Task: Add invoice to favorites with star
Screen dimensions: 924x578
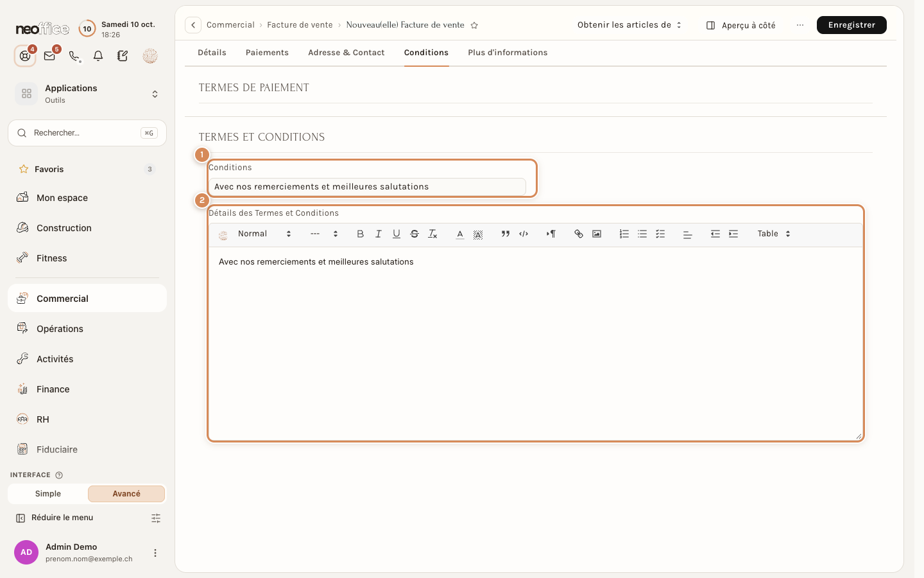Action: [x=474, y=25]
